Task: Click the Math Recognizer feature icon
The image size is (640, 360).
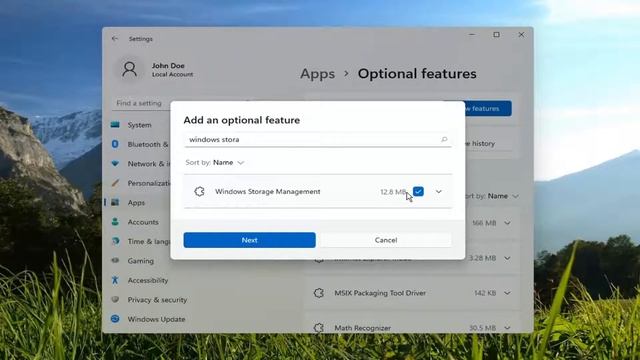Action: (319, 328)
